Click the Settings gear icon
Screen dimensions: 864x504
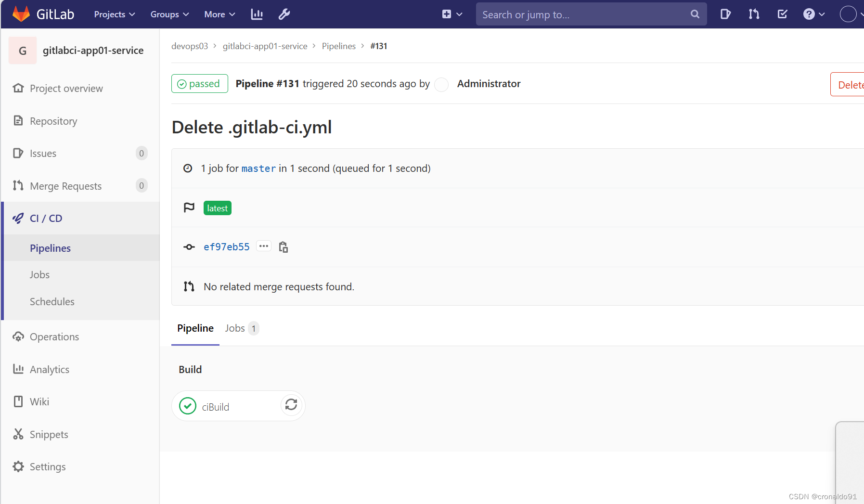(18, 466)
